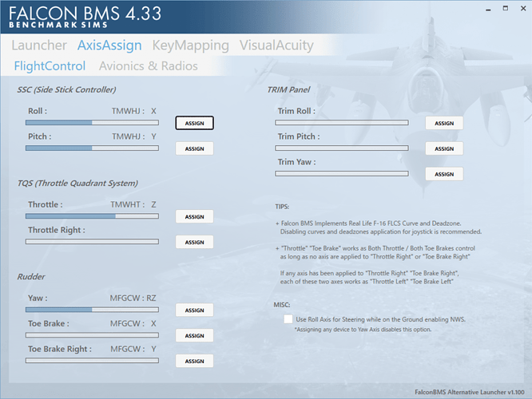Click the Trim Yaw indicator bar
This screenshot has width=532, height=399.
pyautogui.click(x=342, y=174)
